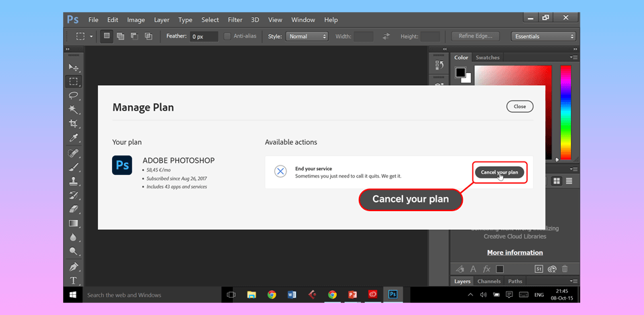
Task: Click the rainbow hue slider strip
Action: [x=566, y=111]
